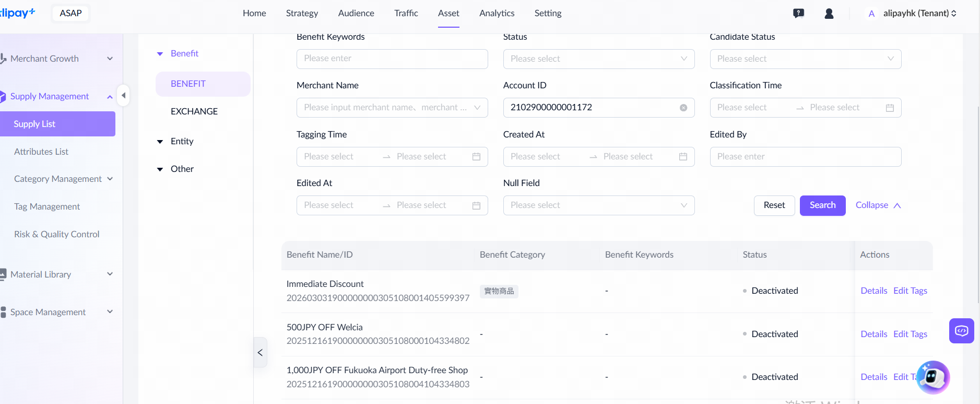
Task: Open Classification Time calendar picker
Action: (890, 108)
